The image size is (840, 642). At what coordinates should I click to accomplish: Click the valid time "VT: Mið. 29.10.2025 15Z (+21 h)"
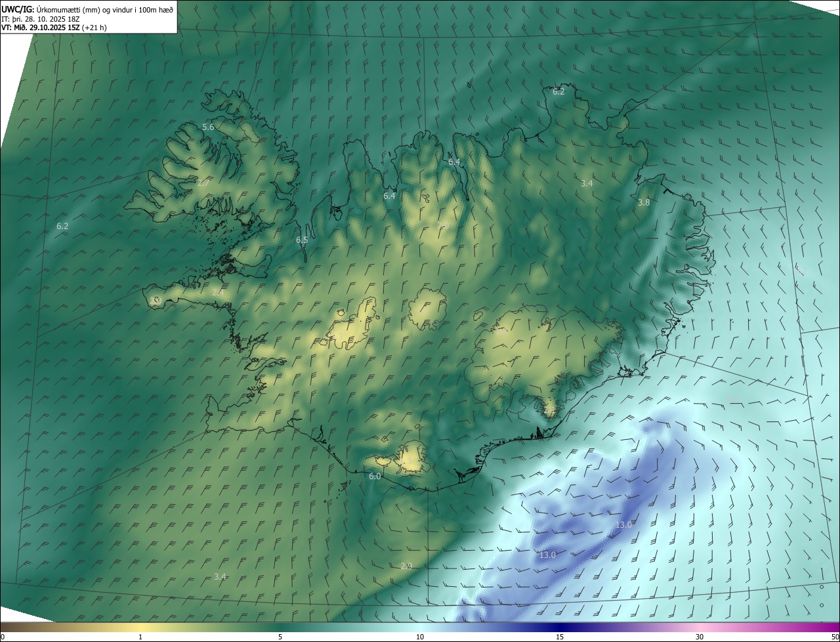click(x=54, y=28)
